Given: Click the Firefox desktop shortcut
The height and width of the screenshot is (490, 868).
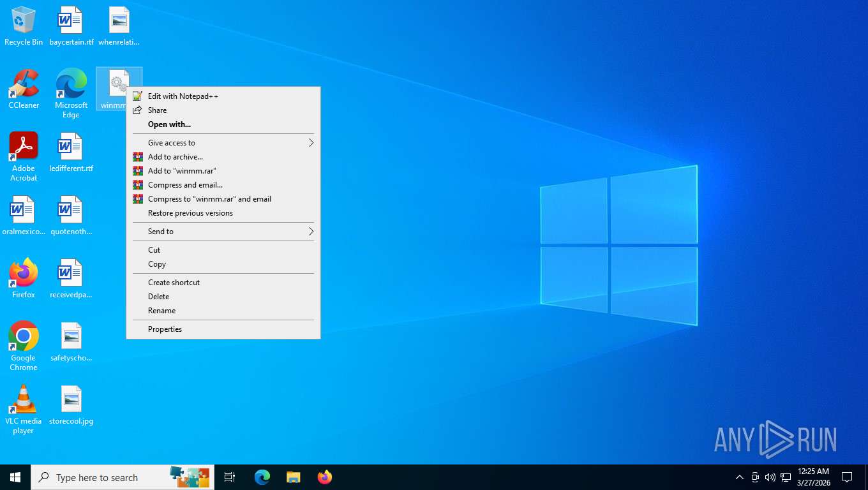Looking at the screenshot, I should (24, 279).
